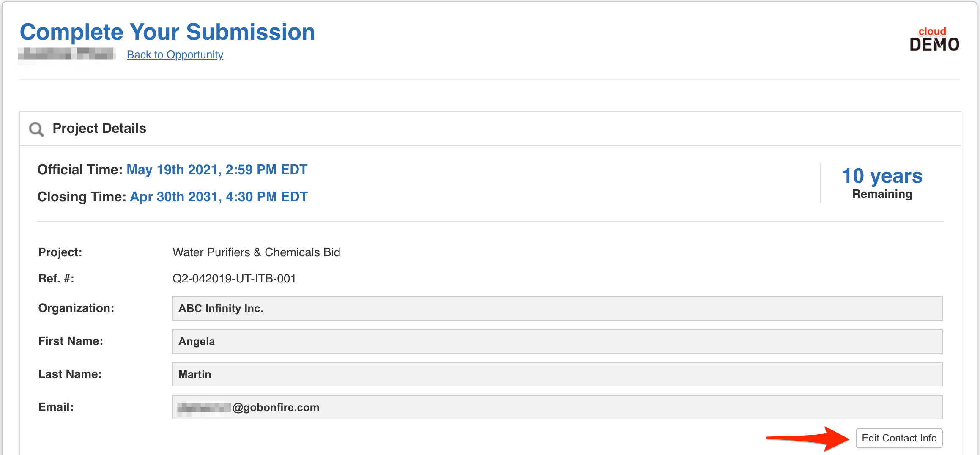Click the Last Name label

[70, 374]
